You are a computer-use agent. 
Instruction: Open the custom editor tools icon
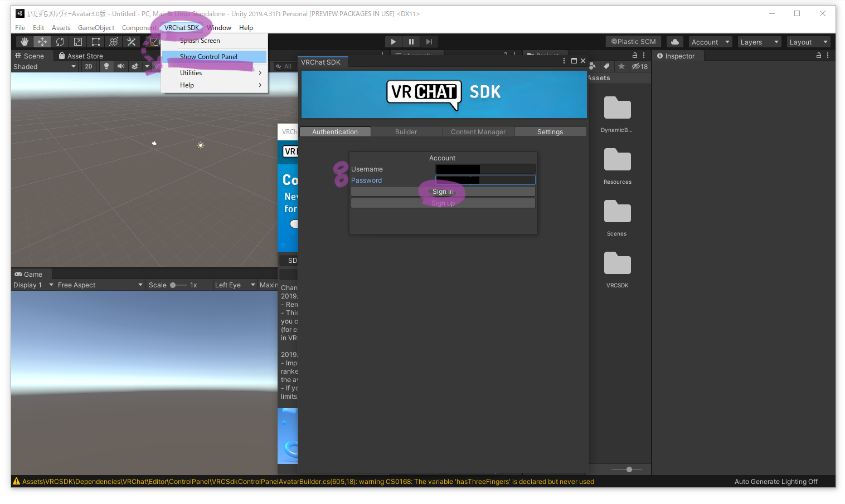tap(131, 42)
